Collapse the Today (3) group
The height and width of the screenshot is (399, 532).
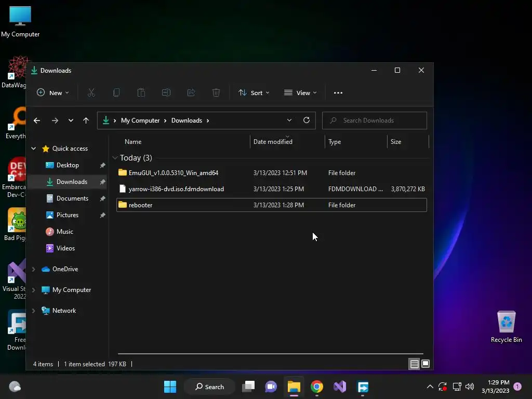(x=115, y=158)
